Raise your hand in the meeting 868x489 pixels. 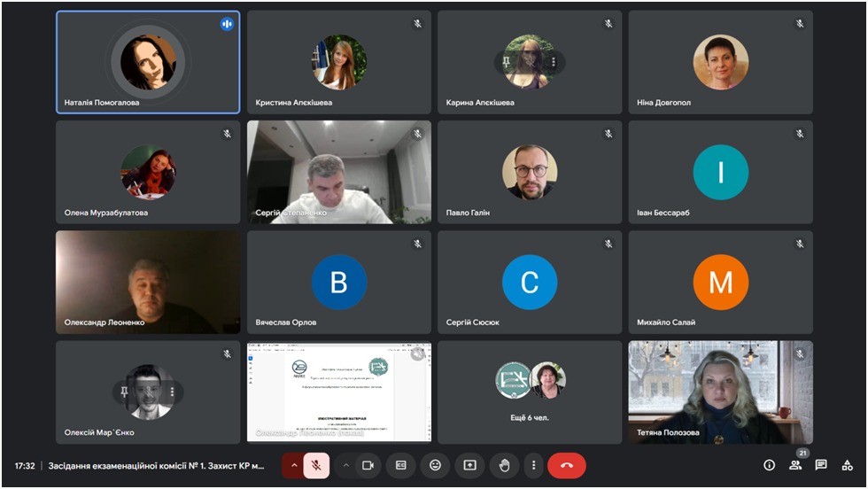click(504, 465)
